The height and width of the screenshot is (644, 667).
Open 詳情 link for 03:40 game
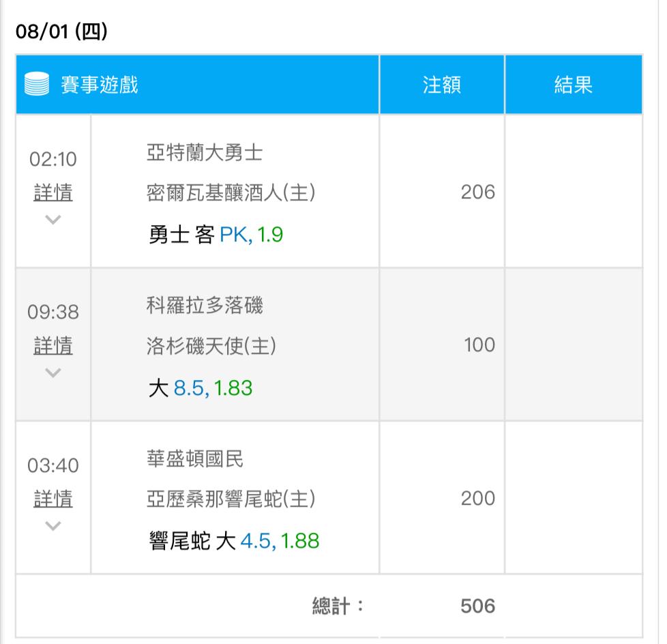[x=53, y=499]
